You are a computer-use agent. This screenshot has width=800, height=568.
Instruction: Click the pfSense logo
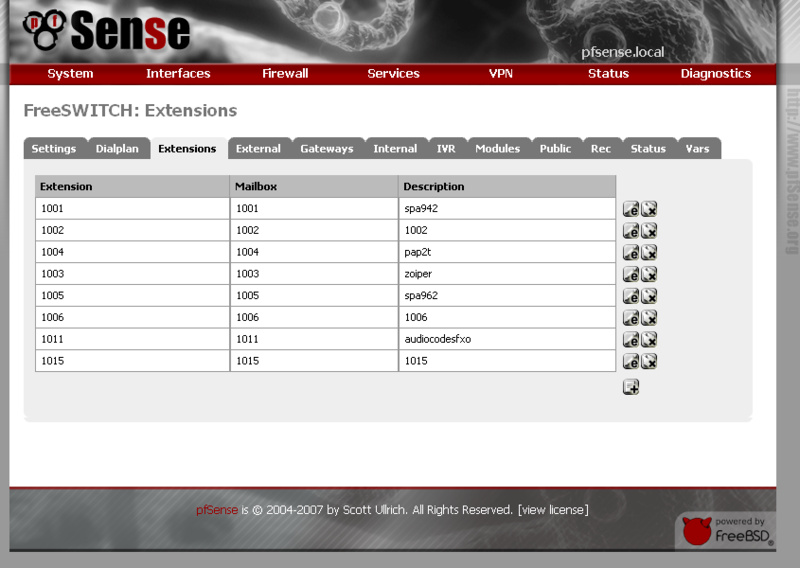tap(106, 30)
